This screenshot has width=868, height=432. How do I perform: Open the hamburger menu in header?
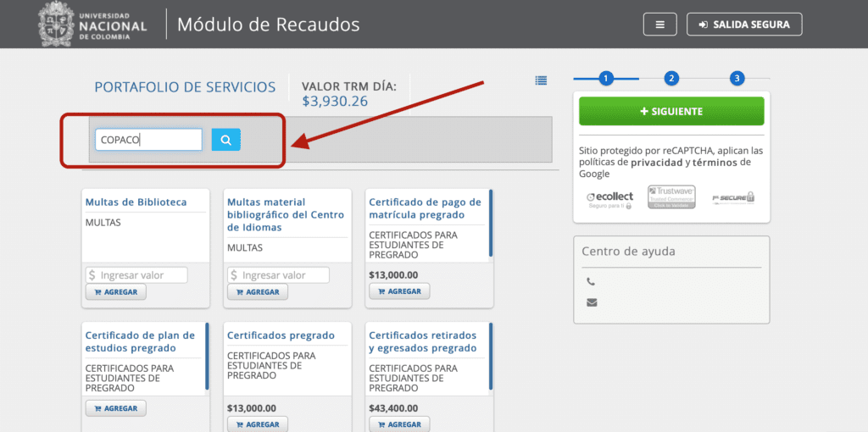tap(659, 25)
